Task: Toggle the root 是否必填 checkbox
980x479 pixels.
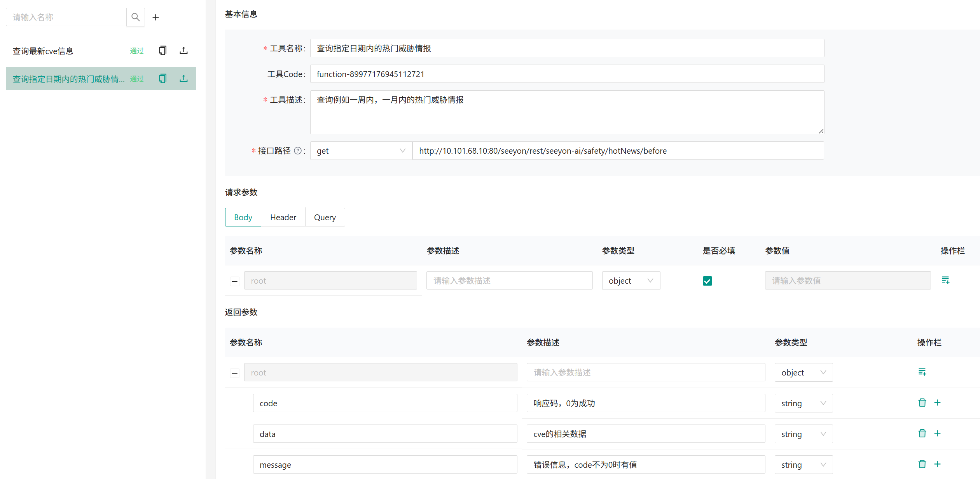Action: 707,281
